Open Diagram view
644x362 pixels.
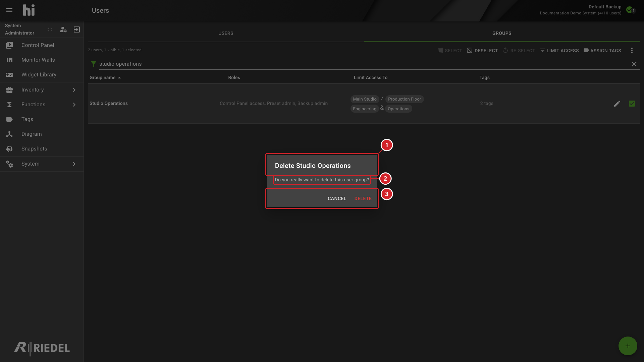[42, 134]
